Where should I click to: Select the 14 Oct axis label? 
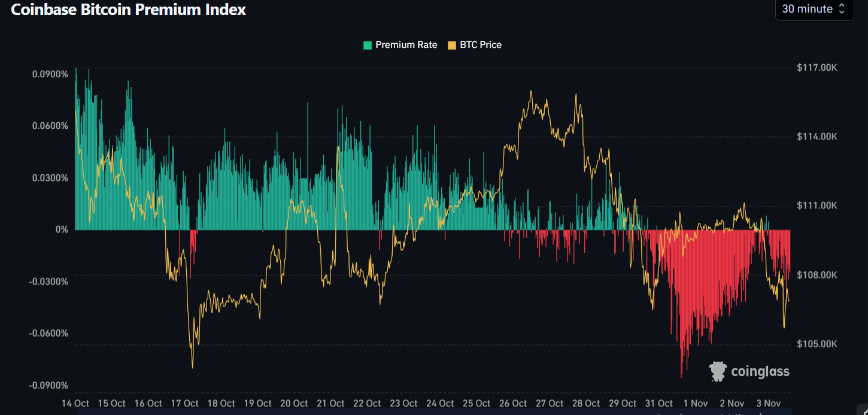point(75,403)
